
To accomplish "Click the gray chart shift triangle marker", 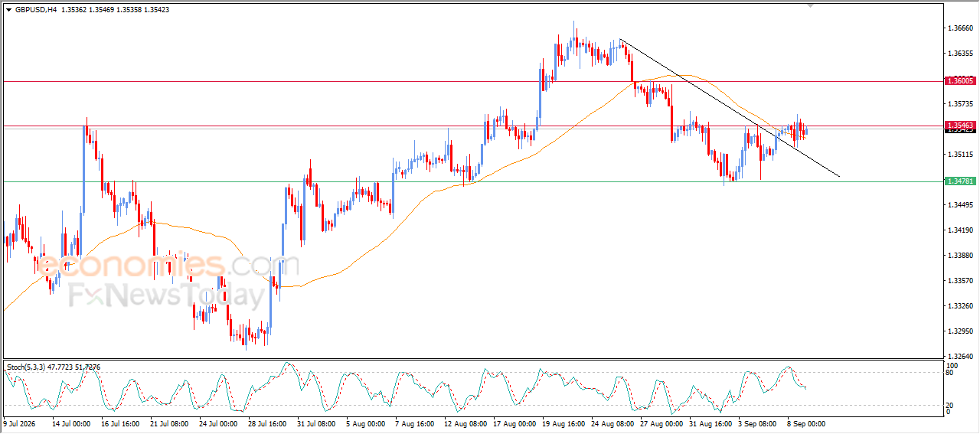I will [x=811, y=5].
